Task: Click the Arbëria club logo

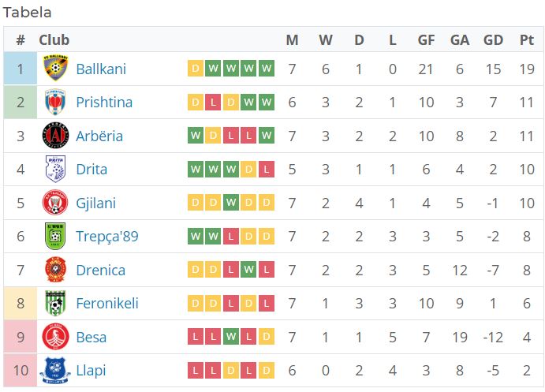Action: click(55, 136)
